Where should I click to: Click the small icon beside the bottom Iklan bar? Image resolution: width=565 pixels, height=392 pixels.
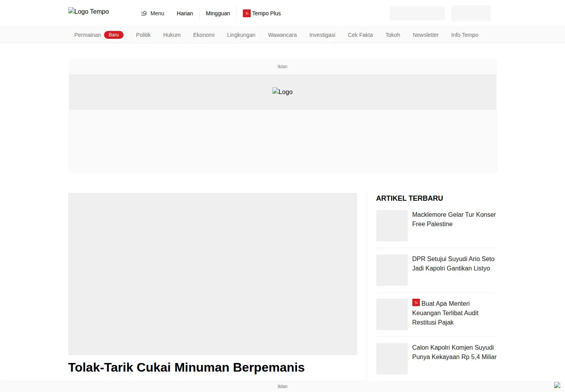(557, 385)
